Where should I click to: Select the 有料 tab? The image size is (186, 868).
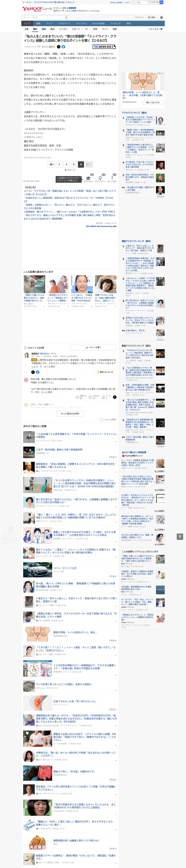click(128, 24)
